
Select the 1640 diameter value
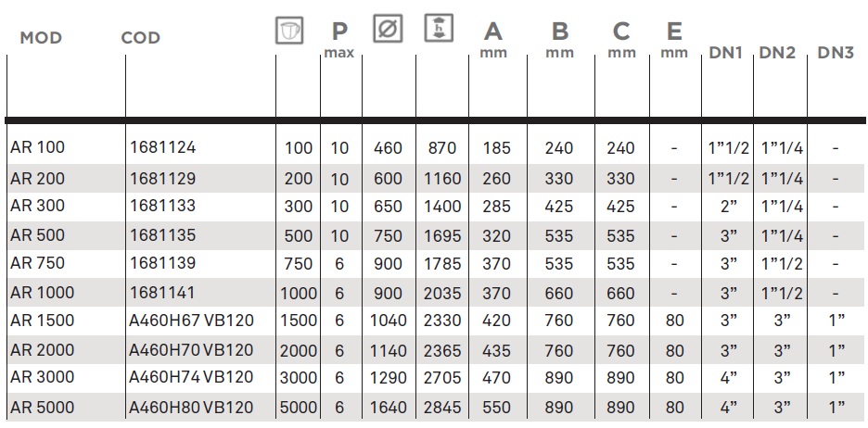[x=388, y=408]
